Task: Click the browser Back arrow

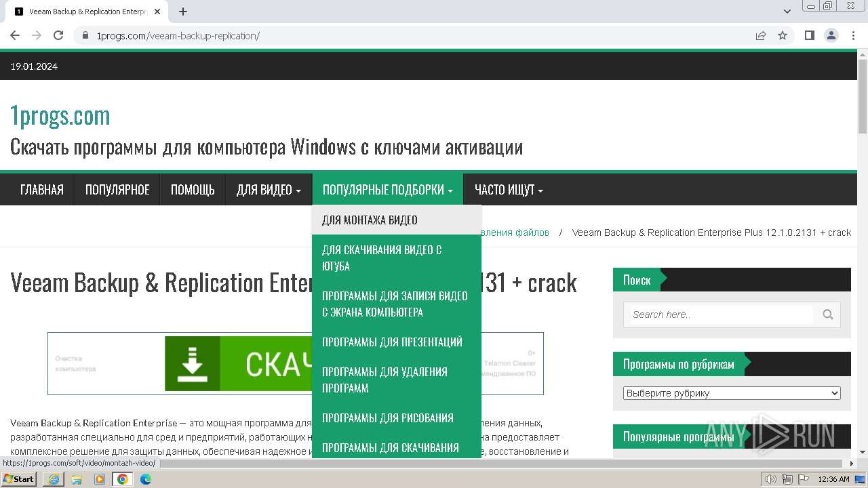Action: coord(15,35)
